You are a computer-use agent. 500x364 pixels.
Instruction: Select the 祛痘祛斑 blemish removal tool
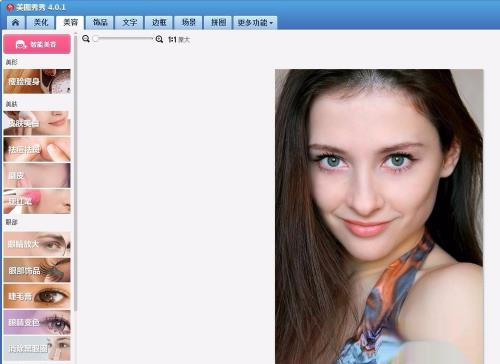37,149
